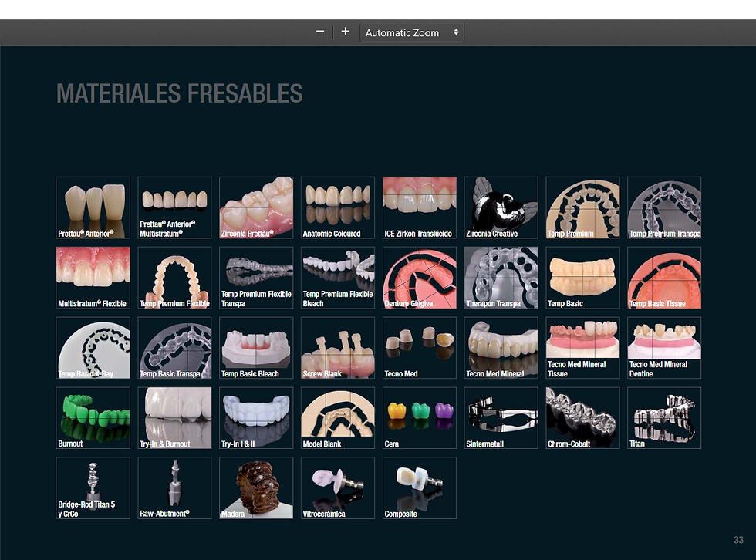The image size is (756, 560).
Task: Click the Temp Basic Bleach thumbnail
Action: pyautogui.click(x=256, y=348)
